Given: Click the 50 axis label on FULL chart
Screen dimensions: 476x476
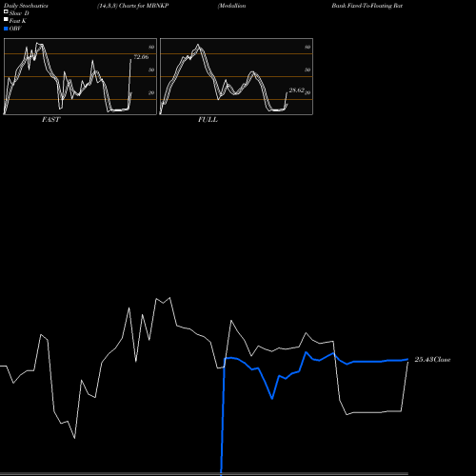Looking at the screenshot, I should 307,69.
